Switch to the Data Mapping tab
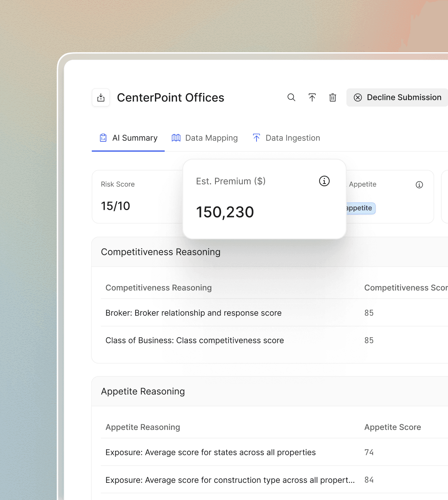The height and width of the screenshot is (500, 448). point(205,138)
